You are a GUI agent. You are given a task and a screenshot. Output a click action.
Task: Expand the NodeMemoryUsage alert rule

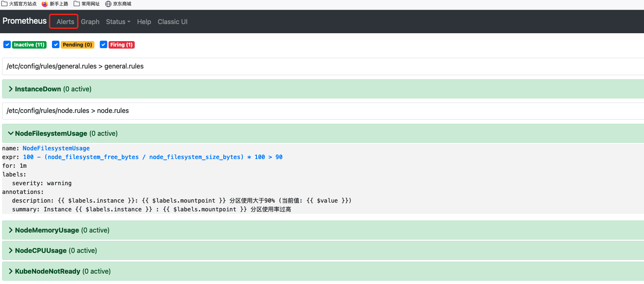pos(47,230)
